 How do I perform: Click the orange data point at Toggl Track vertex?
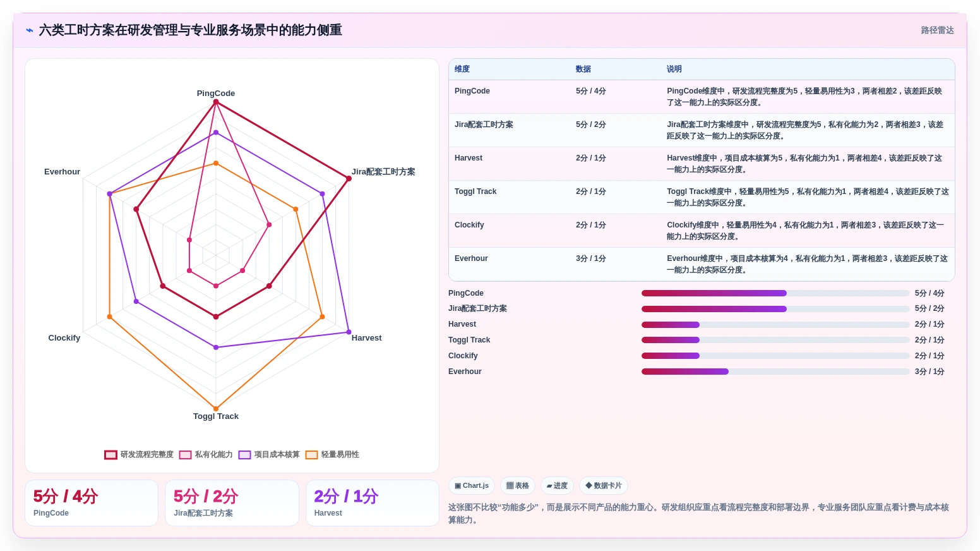[x=216, y=409]
